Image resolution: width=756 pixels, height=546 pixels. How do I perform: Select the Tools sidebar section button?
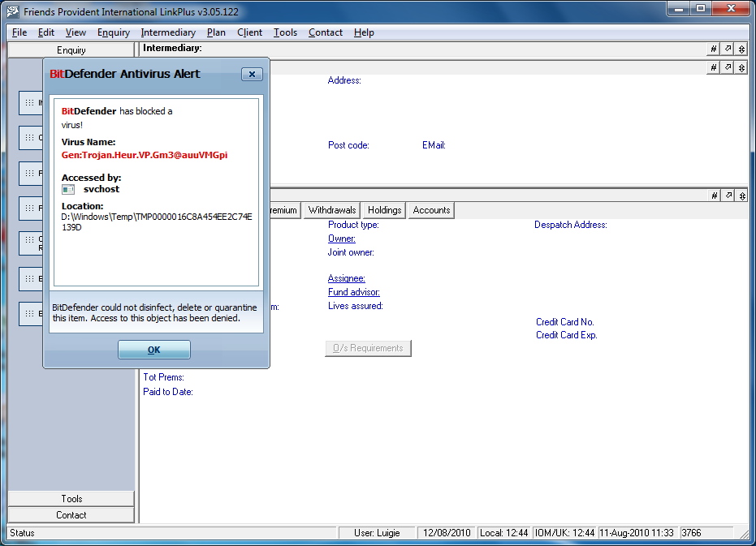(x=71, y=499)
